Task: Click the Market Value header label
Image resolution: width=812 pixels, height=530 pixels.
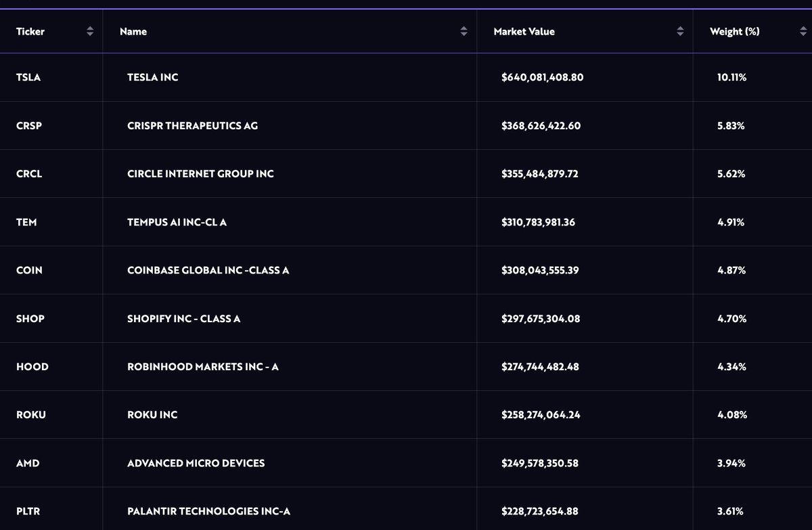Action: (x=524, y=31)
